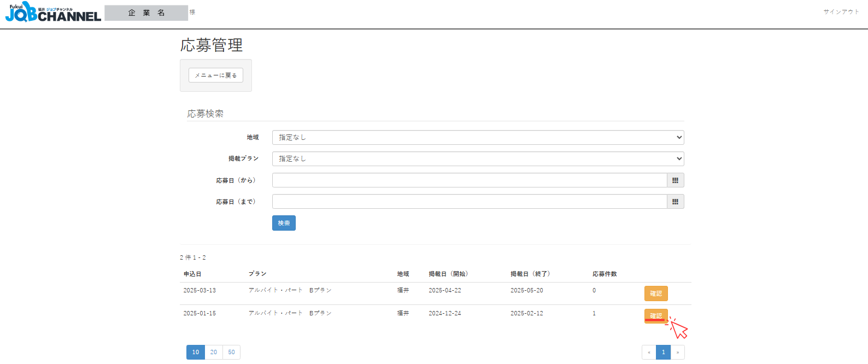Click the サインアウト link

(x=841, y=11)
